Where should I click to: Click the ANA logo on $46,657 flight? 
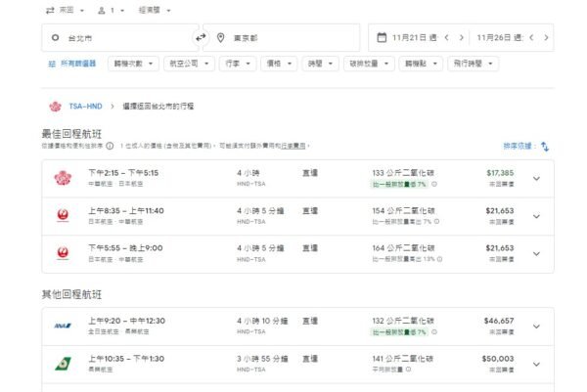(x=63, y=326)
